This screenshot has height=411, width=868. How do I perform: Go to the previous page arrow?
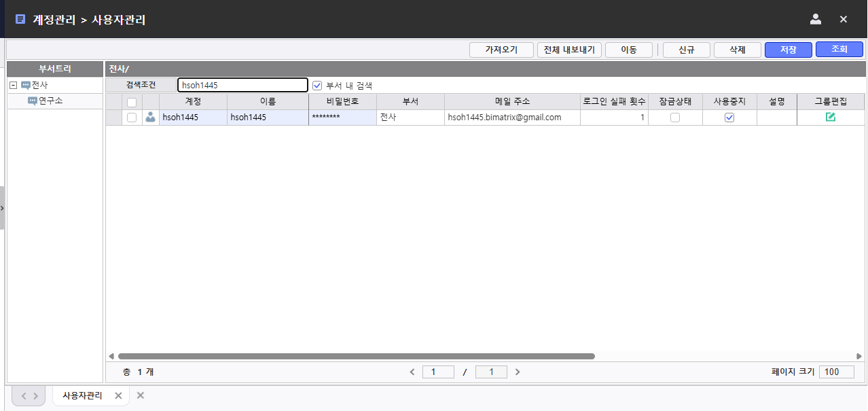pos(412,372)
